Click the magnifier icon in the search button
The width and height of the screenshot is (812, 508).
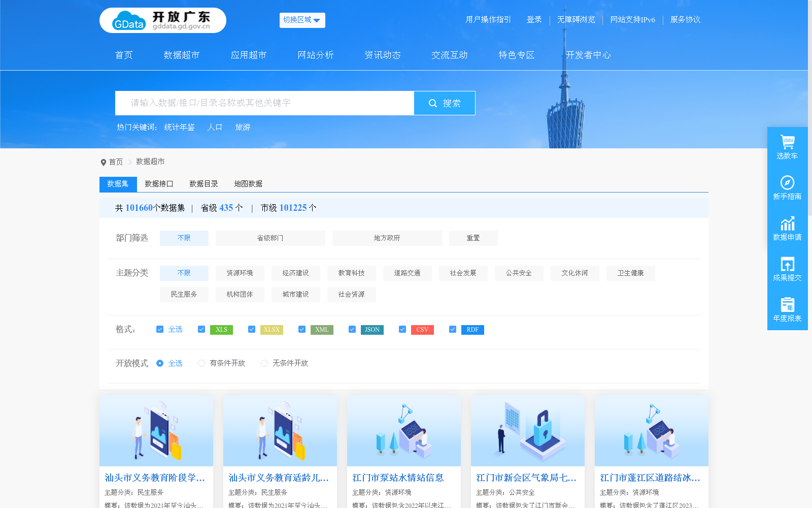[432, 103]
